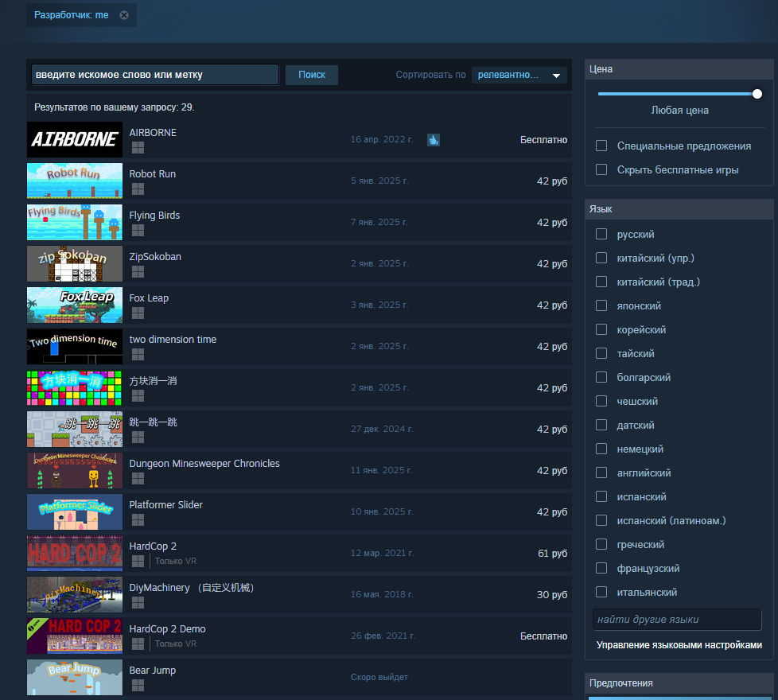This screenshot has width=778, height=700.
Task: Click the Windows icon under two dimension time
Action: coord(138,354)
